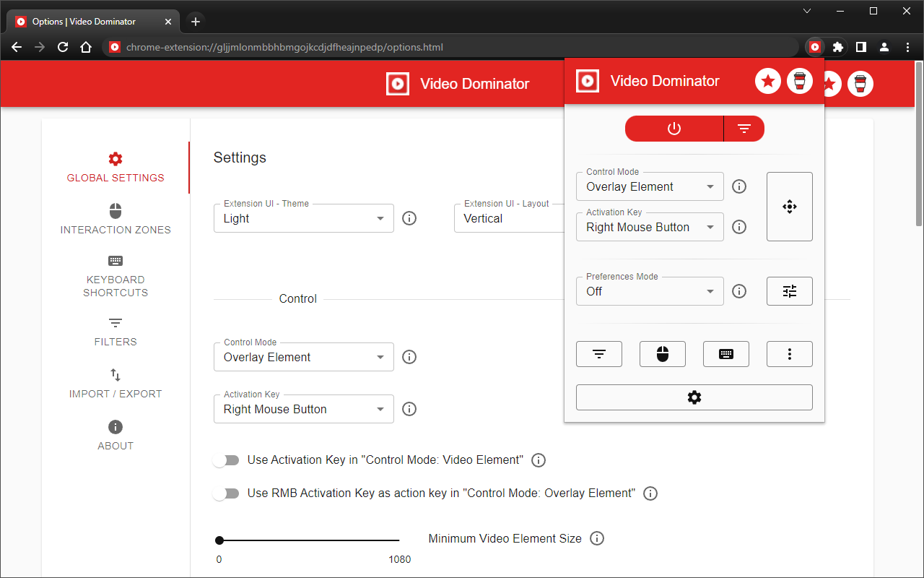Open the Activation Key dropdown on the options page
The image size is (924, 578).
click(x=304, y=409)
